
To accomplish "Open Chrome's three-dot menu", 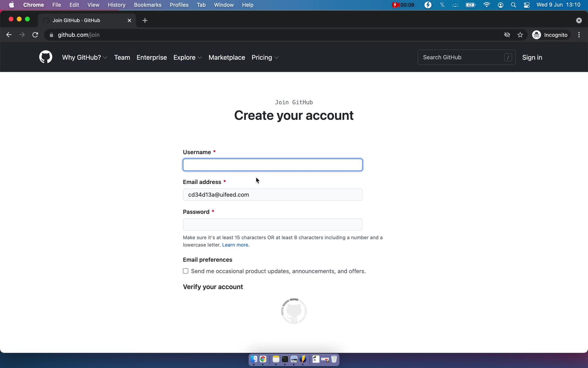I will tap(579, 35).
